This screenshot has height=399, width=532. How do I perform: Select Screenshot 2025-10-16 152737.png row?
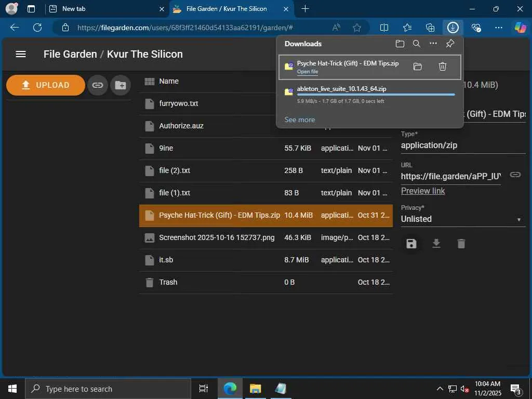(266, 238)
